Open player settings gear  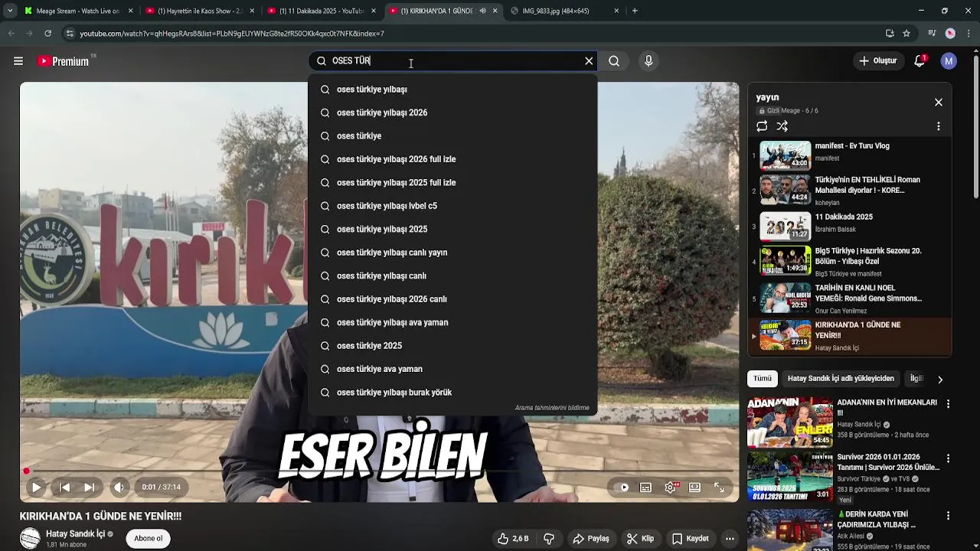tap(671, 487)
